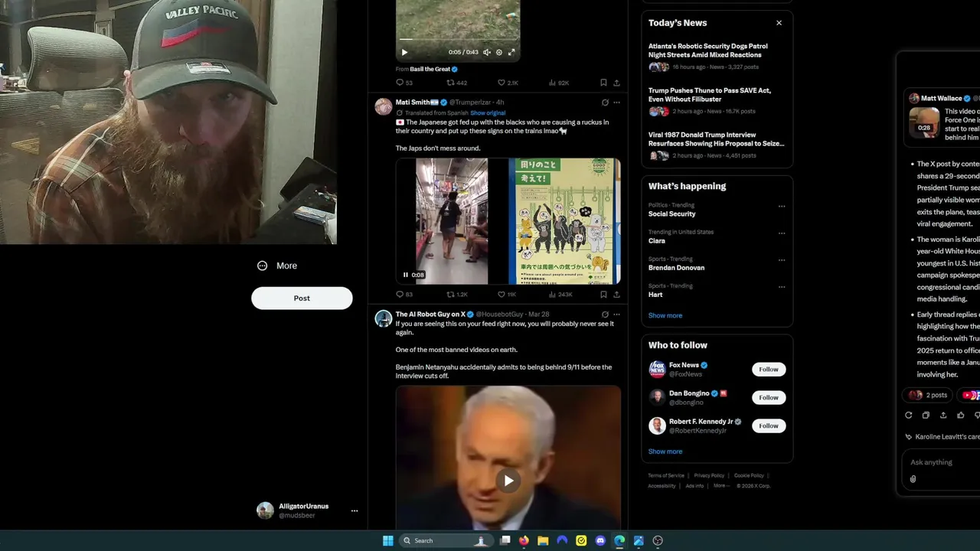The height and width of the screenshot is (551, 980).
Task: Open the Japanese train sign image
Action: tap(564, 221)
